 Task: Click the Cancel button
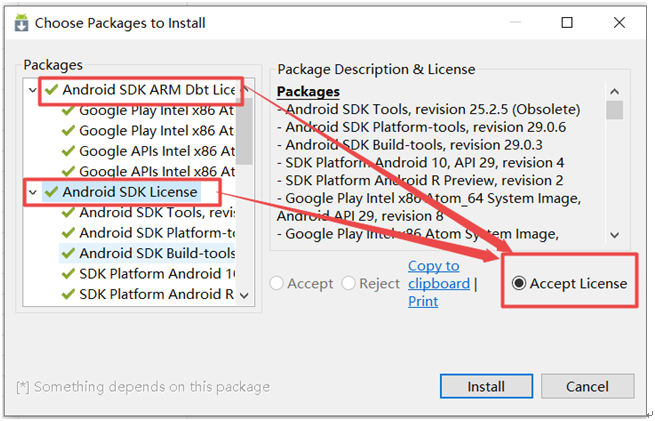point(588,386)
